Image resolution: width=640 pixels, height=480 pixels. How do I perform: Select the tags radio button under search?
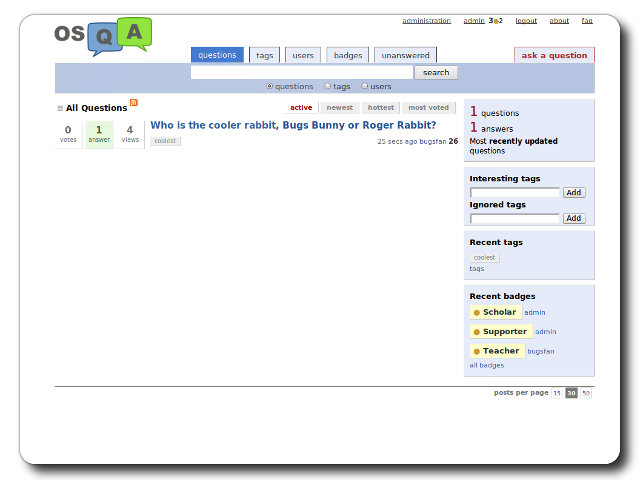(327, 87)
